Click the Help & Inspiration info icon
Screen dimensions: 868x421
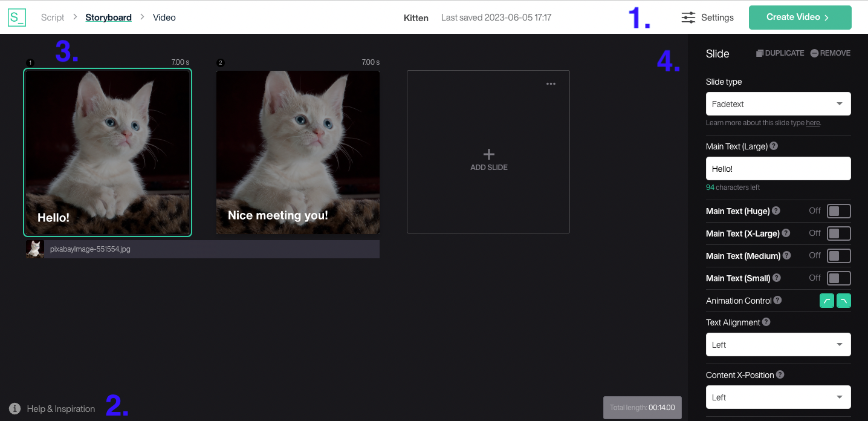(x=14, y=408)
